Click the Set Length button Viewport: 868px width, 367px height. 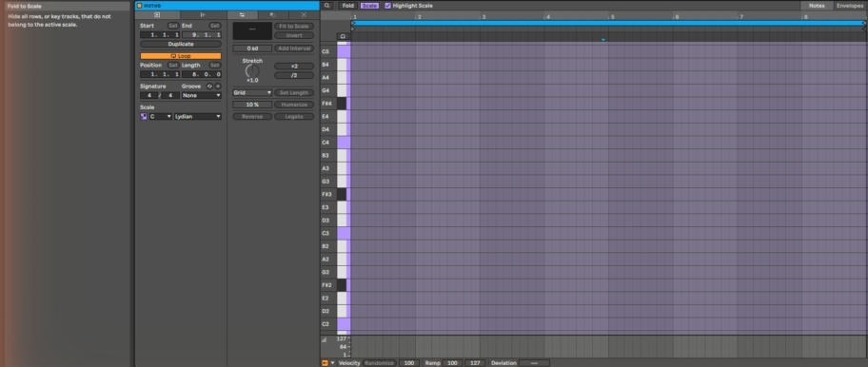point(294,93)
